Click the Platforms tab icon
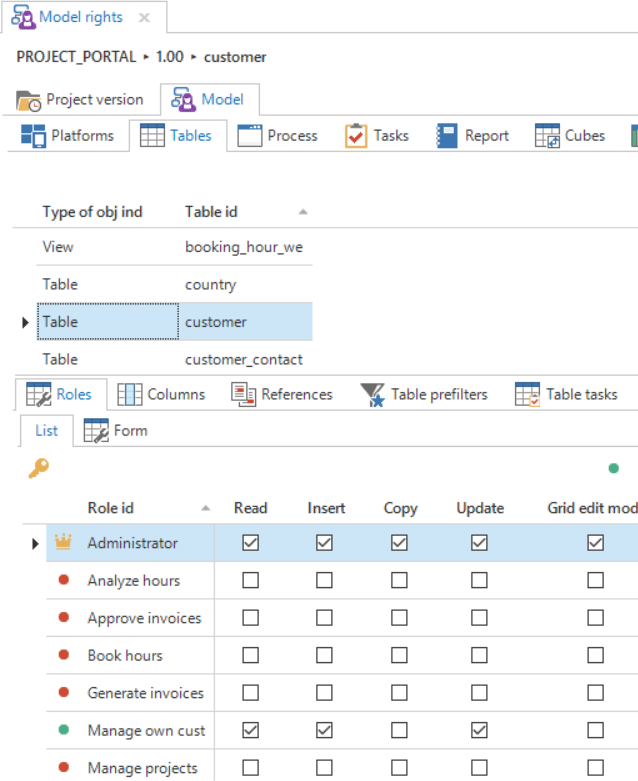The width and height of the screenshot is (638, 781). coord(33,136)
